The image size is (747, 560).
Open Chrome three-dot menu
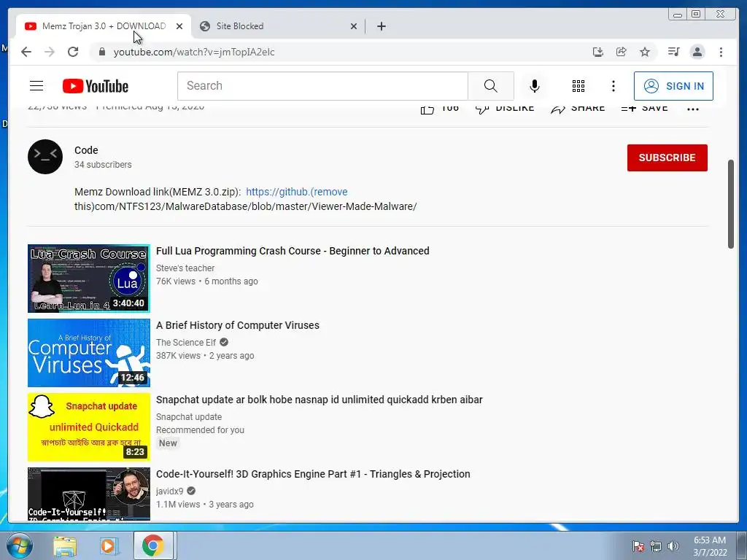click(x=721, y=52)
